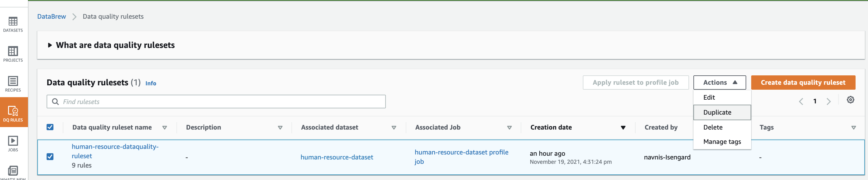
Task: Toggle the select-all header checkbox
Action: coord(50,127)
